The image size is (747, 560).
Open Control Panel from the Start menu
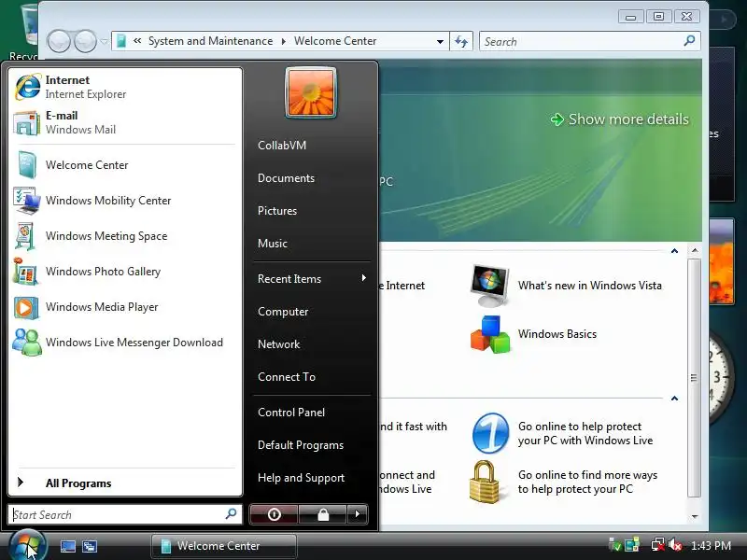click(x=291, y=413)
